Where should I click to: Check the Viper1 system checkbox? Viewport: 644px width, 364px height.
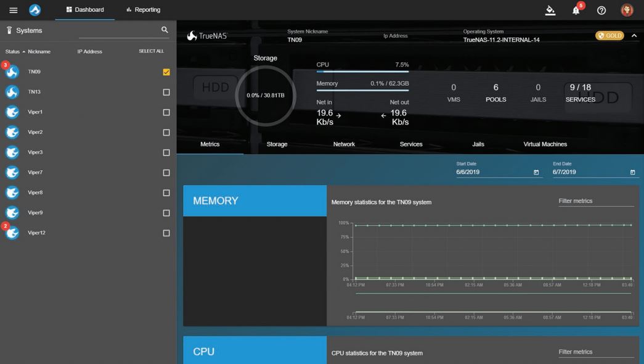pyautogui.click(x=166, y=112)
